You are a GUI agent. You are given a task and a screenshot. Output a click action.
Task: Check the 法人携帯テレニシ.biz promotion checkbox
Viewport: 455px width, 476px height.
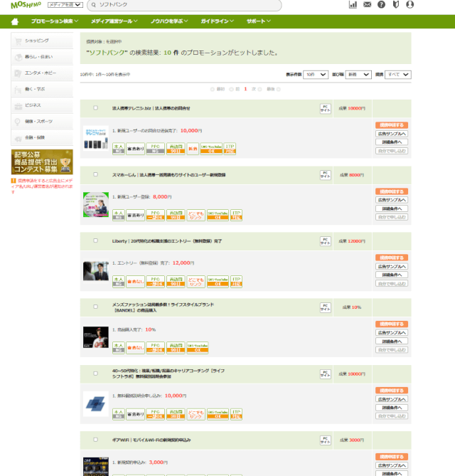pos(95,108)
